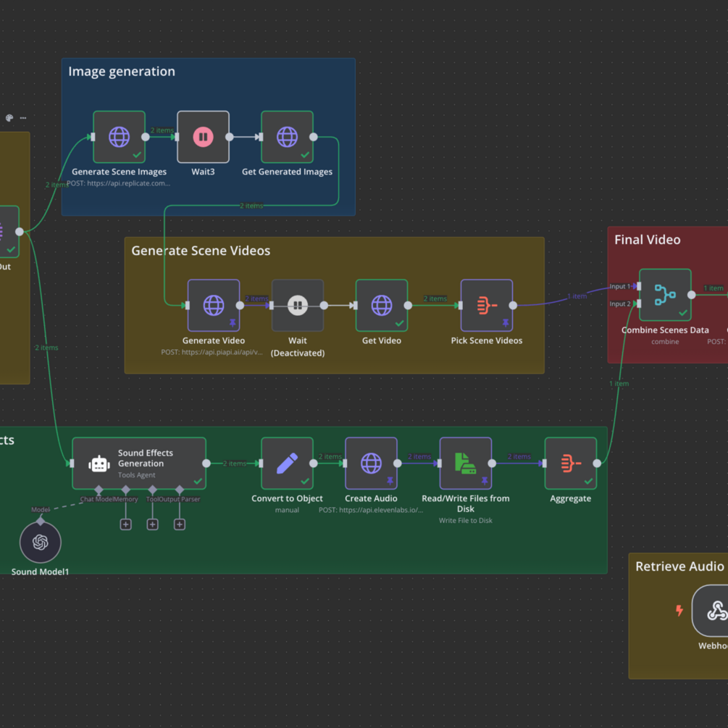
Task: Click Input 2 handle of Combine Scenes Data
Action: click(639, 304)
